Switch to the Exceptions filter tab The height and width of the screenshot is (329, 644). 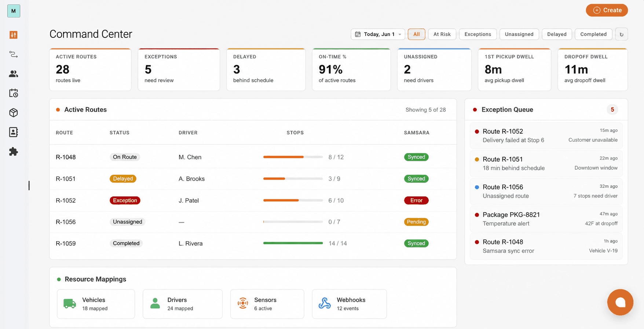click(477, 34)
